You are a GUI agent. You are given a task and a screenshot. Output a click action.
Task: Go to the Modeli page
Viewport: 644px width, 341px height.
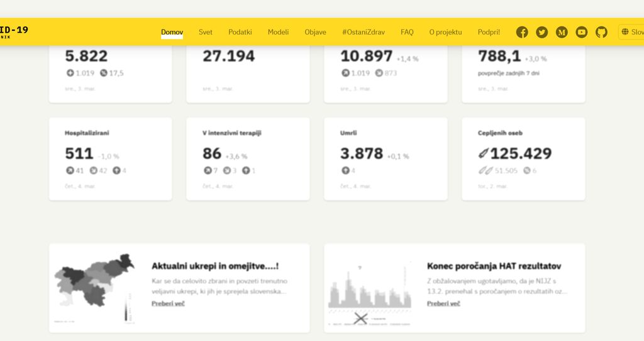[278, 32]
